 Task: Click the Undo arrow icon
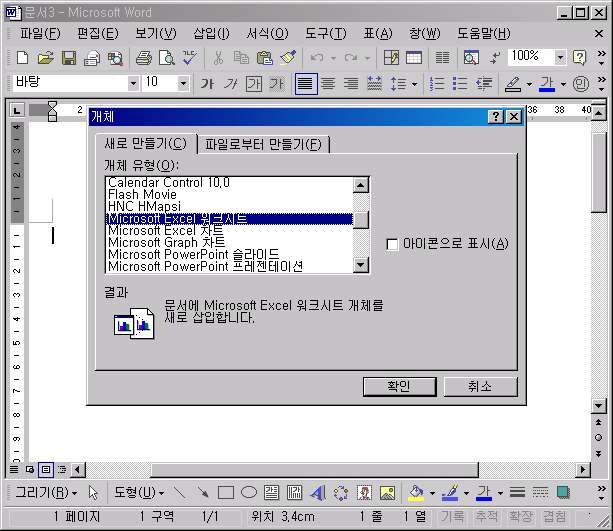[x=317, y=58]
